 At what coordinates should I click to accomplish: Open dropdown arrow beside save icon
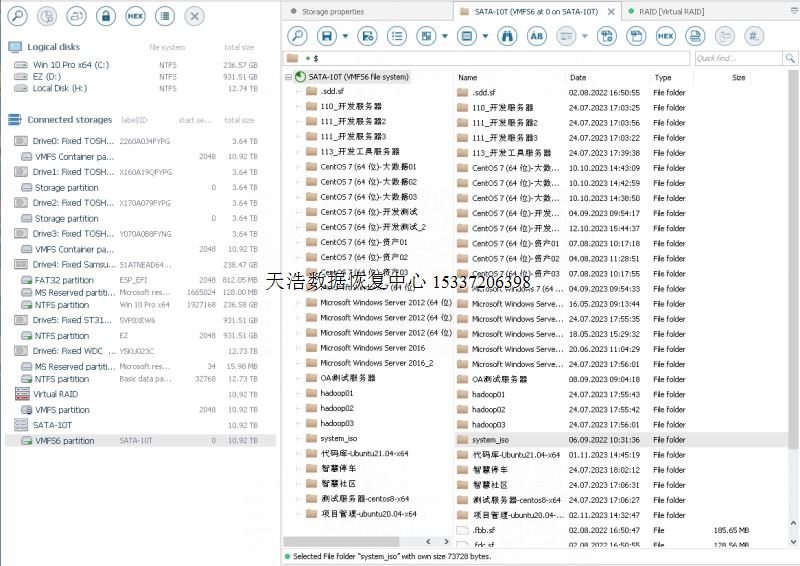tap(345, 36)
